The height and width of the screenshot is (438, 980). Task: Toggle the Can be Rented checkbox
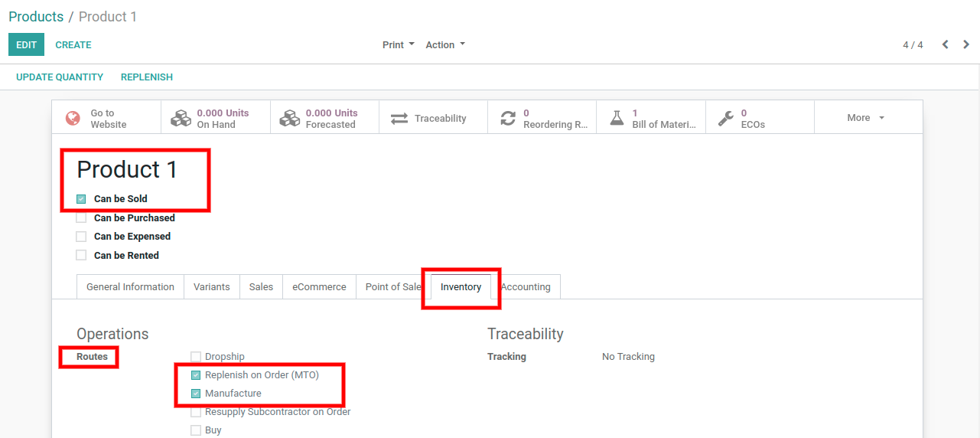coord(81,256)
